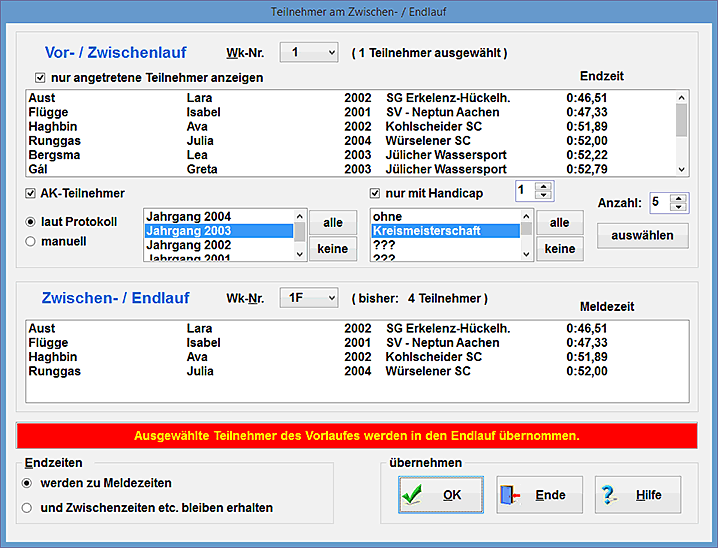Select the 'manuell' radio option

(31, 241)
